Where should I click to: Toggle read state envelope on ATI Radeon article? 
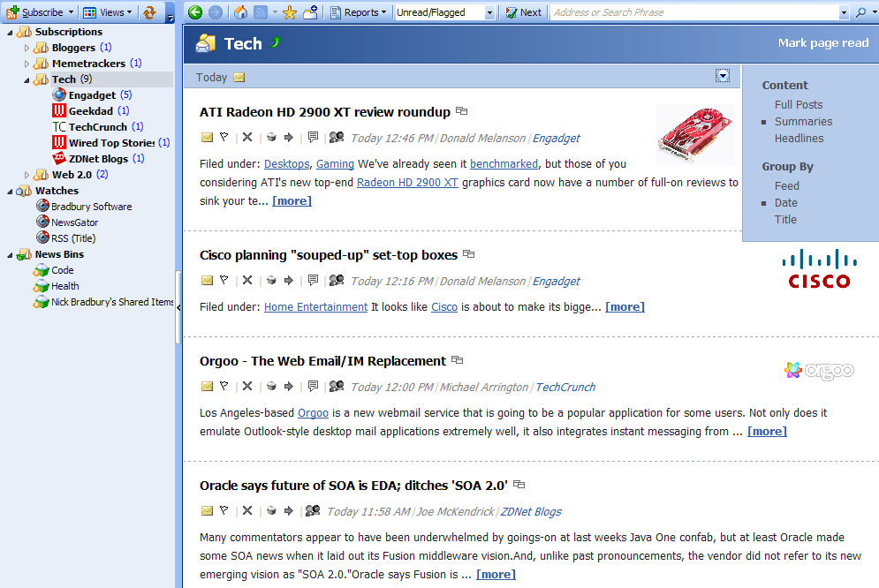(x=207, y=137)
